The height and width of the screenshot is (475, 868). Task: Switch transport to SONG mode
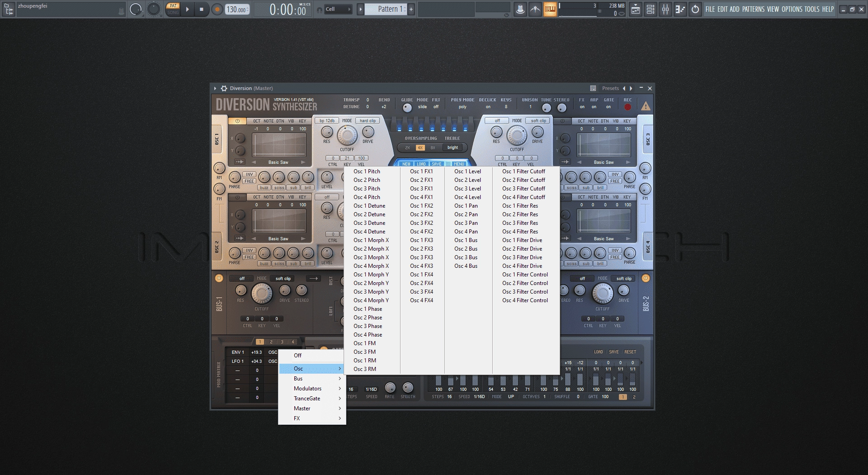click(x=173, y=12)
